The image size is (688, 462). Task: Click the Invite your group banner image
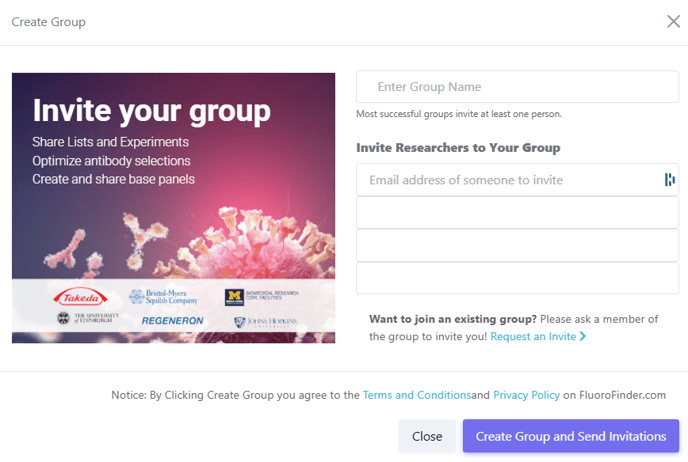pos(173,208)
